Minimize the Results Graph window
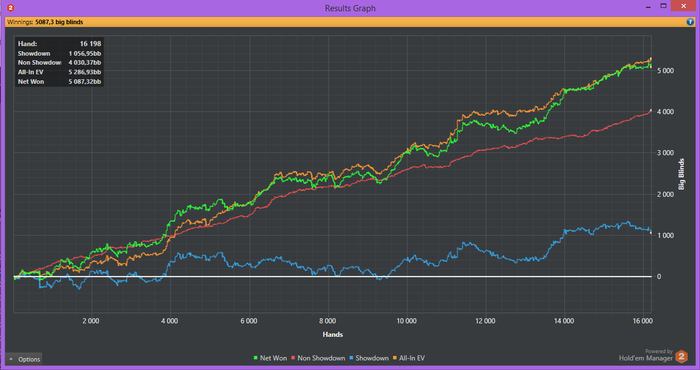Screen dimensions: 700x370 coord(648,7)
